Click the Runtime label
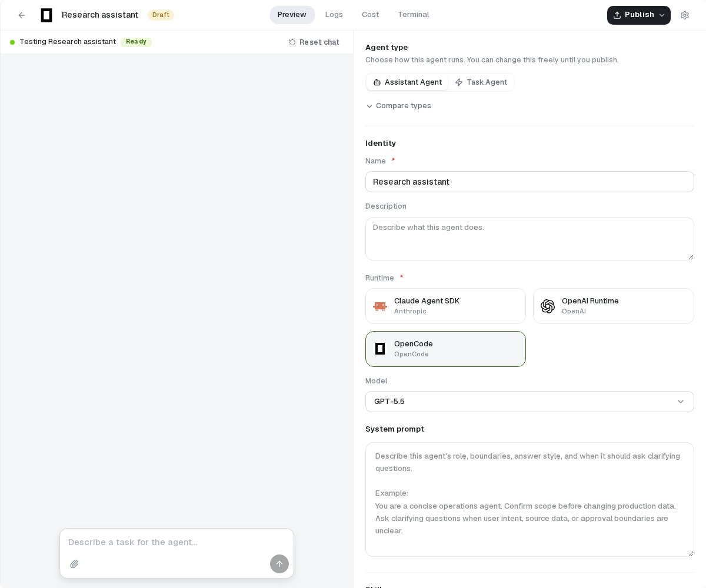The height and width of the screenshot is (588, 706). click(x=379, y=278)
